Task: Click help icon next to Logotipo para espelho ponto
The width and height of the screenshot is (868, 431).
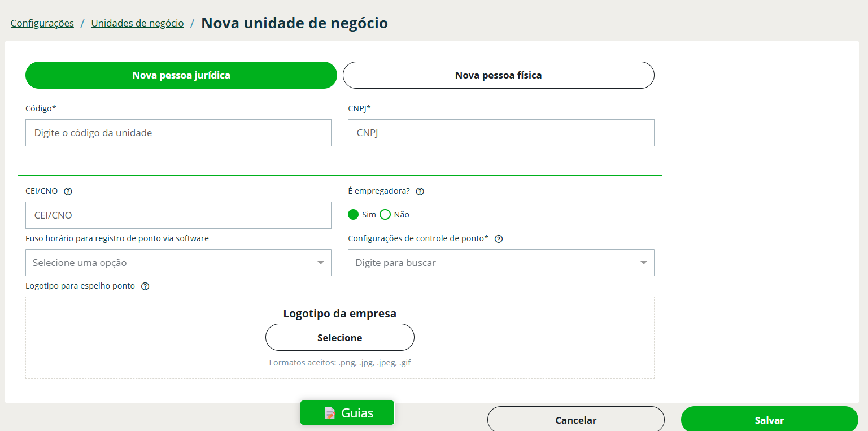Action: pos(145,286)
